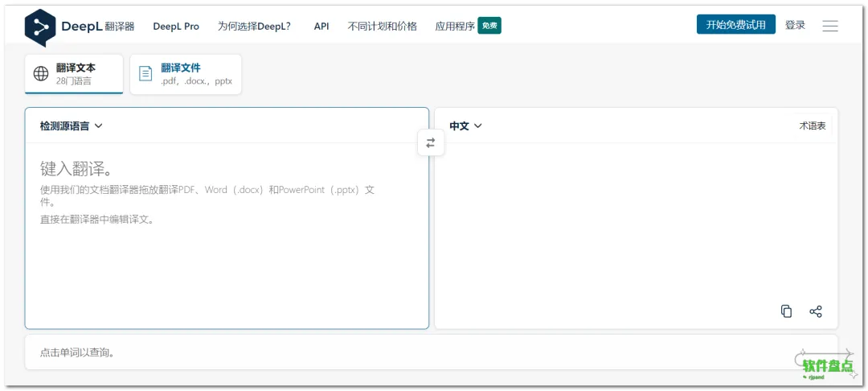This screenshot has height=391, width=868.
Task: Click the 登录 login link
Action: click(x=795, y=25)
